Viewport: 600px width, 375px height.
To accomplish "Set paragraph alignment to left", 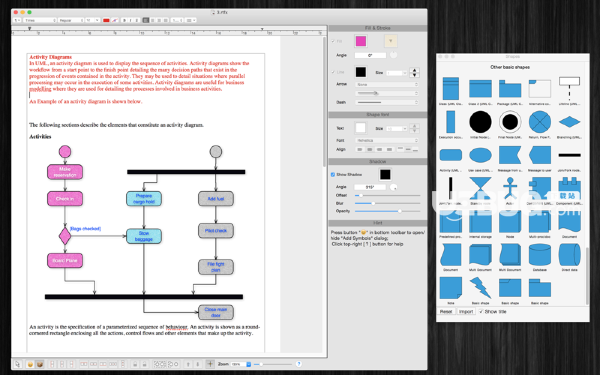I will 146,20.
